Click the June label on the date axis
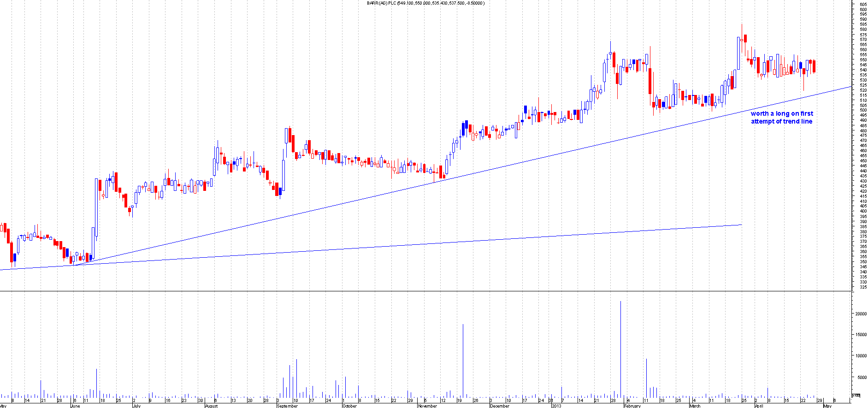The width and height of the screenshot is (868, 408). [76, 406]
